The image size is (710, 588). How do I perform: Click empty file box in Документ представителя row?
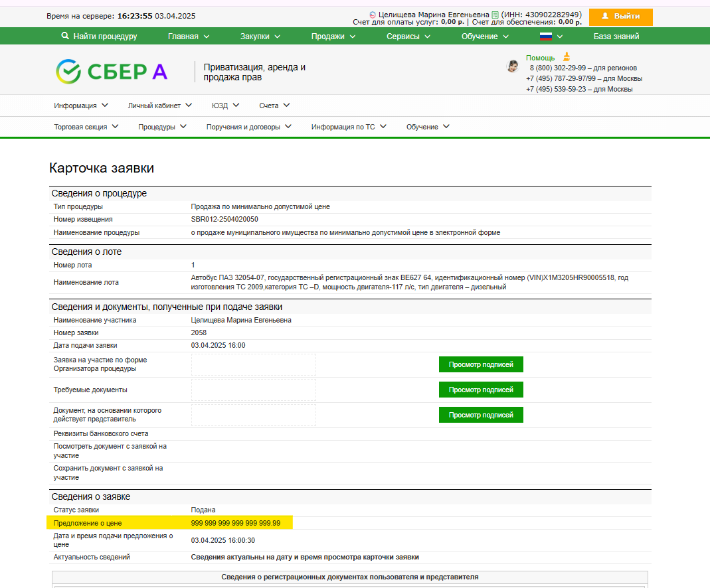(254, 415)
